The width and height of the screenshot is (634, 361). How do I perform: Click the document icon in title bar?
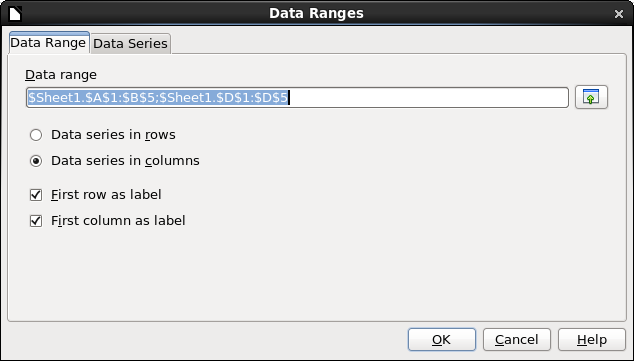tap(15, 13)
